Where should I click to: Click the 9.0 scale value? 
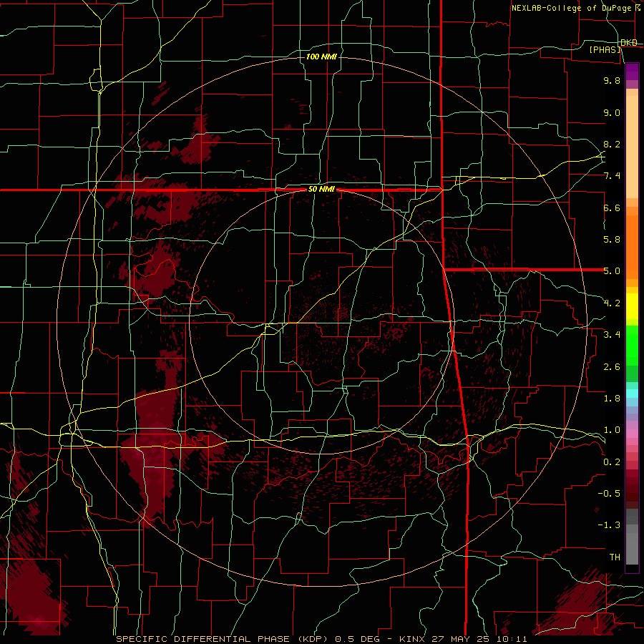pyautogui.click(x=612, y=113)
